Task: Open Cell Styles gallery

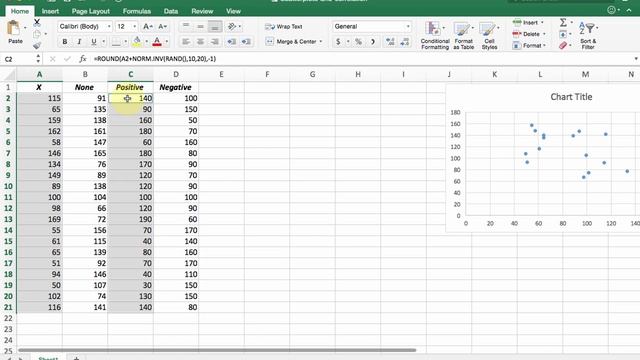Action: (489, 35)
